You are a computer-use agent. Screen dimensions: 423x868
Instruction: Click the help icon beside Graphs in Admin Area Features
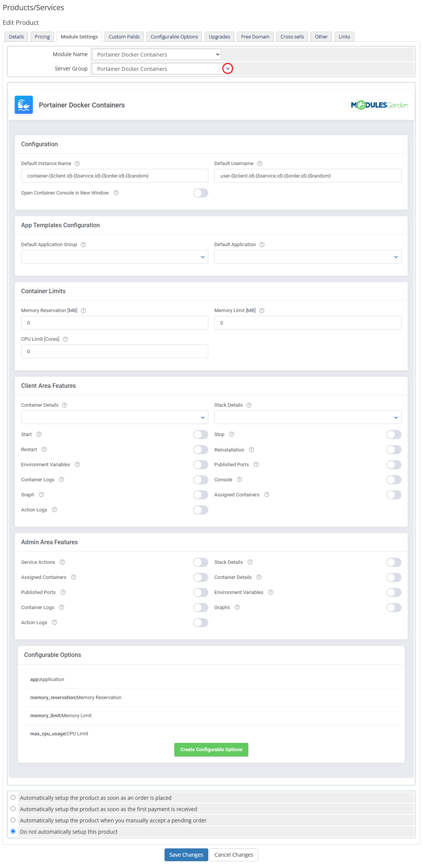coord(237,607)
